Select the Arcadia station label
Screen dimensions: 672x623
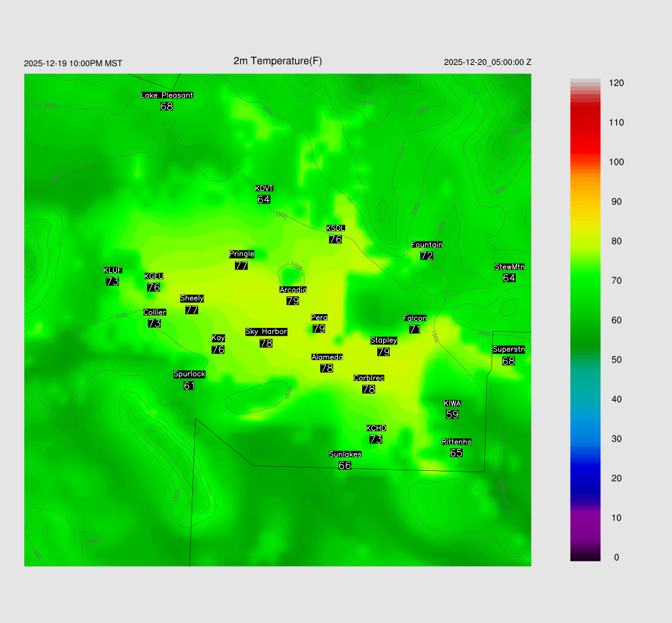(x=293, y=290)
